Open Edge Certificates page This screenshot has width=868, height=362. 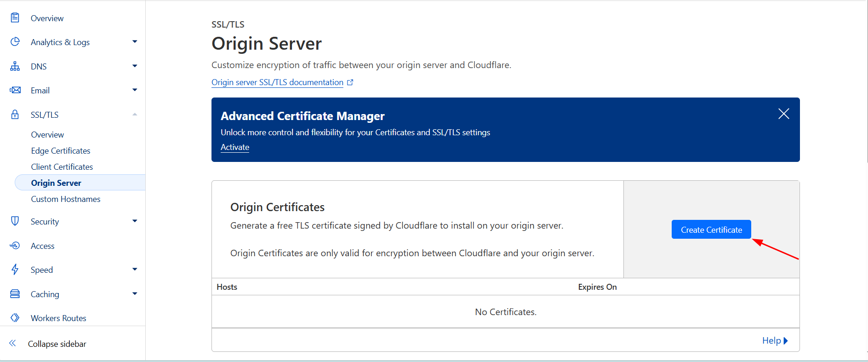pyautogui.click(x=61, y=151)
